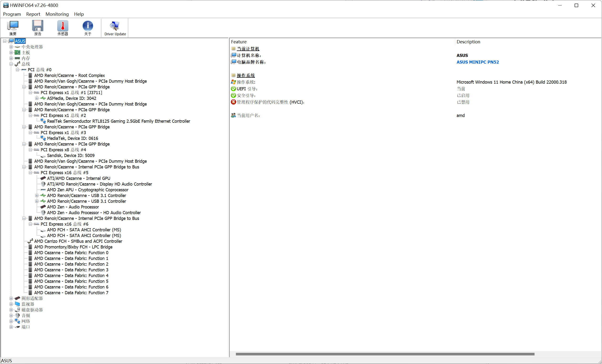Click the 磁盘驱动器 disk drive icon
Screen dimensions: 602x364
click(x=17, y=310)
